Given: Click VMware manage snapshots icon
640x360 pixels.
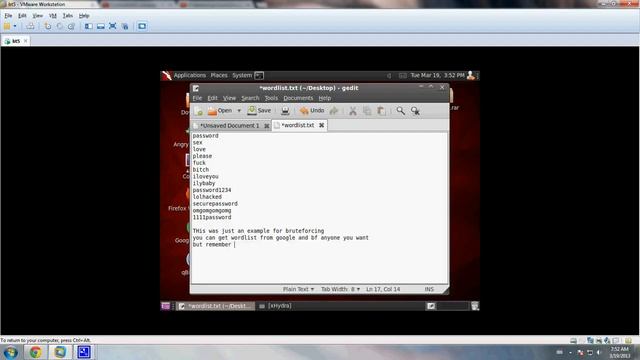Looking at the screenshot, I should click(71, 26).
